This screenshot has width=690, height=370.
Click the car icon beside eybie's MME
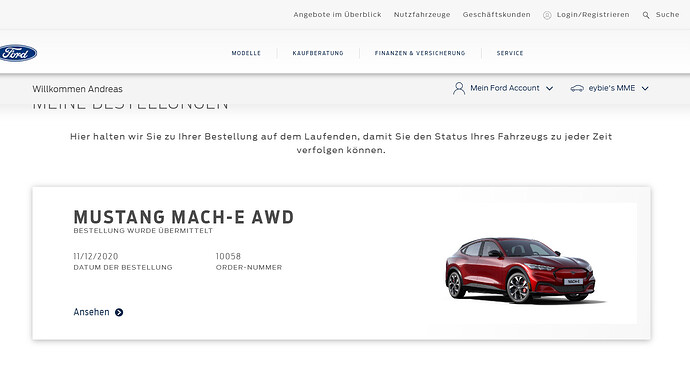(x=577, y=88)
